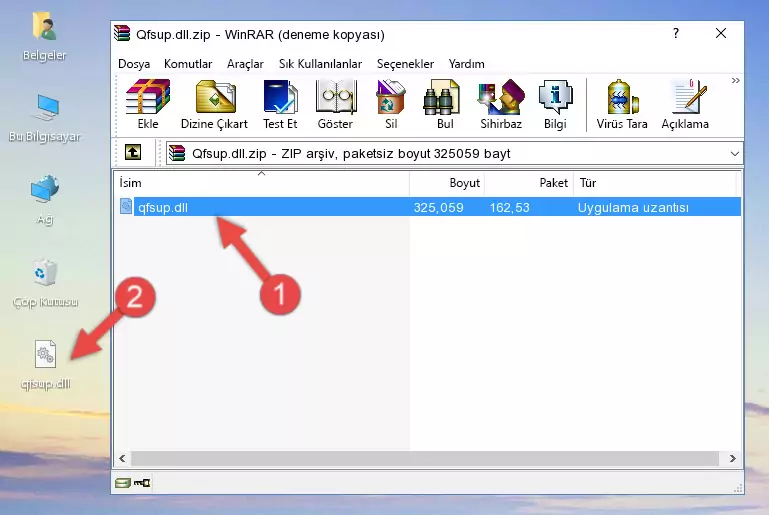Sort by Boyut column header
The image size is (769, 515).
(447, 183)
